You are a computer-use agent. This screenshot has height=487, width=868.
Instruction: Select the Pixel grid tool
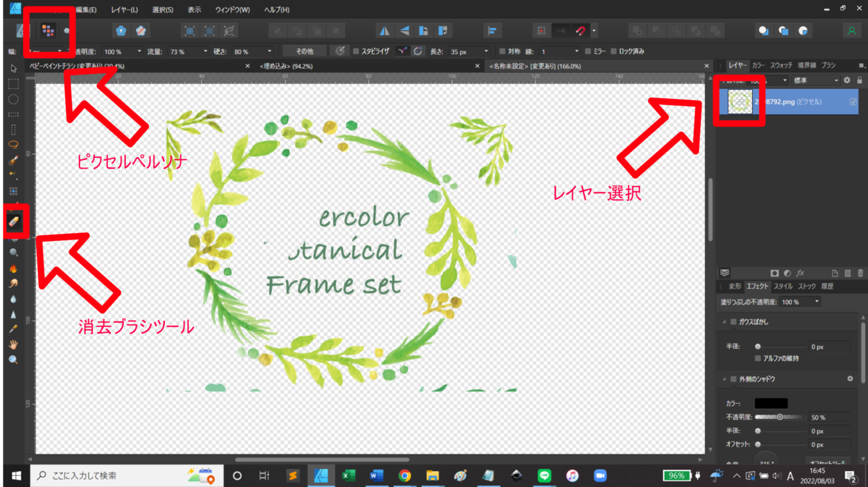[x=13, y=191]
